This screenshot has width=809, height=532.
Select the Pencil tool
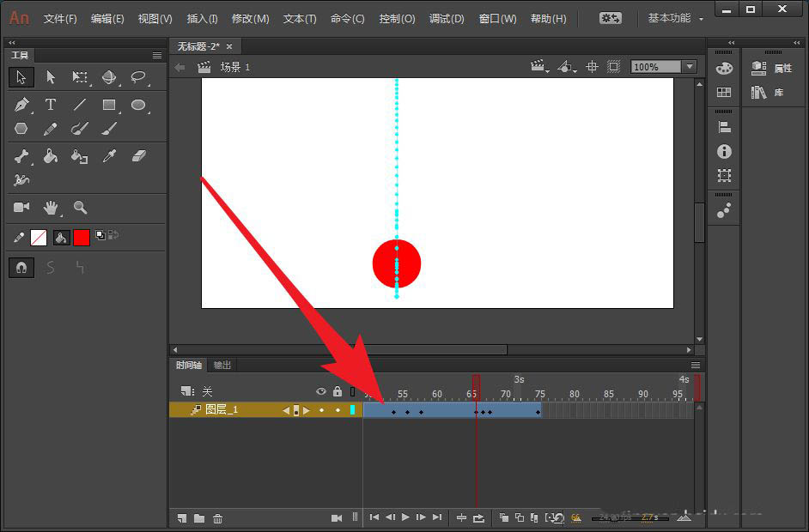click(x=51, y=129)
